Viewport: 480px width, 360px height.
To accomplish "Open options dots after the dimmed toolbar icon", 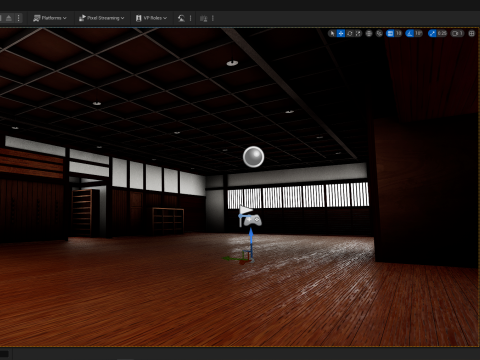I will pyautogui.click(x=213, y=18).
